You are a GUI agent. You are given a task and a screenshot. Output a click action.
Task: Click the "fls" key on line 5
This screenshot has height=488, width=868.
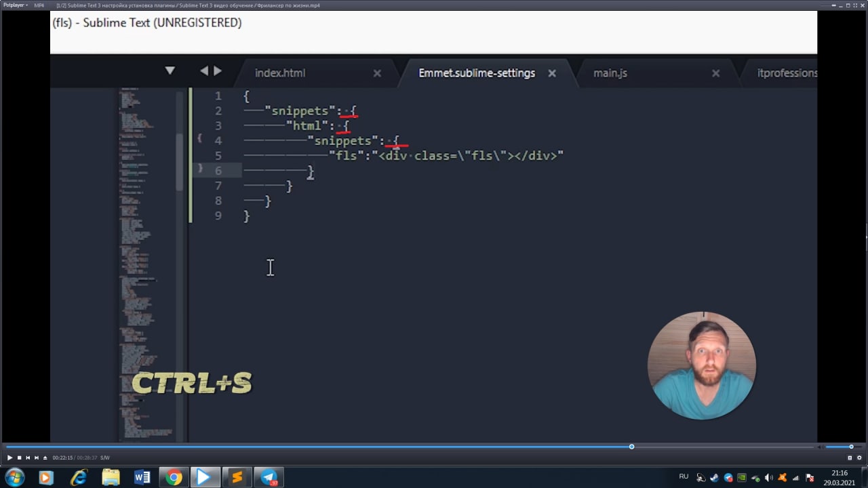[347, 156]
